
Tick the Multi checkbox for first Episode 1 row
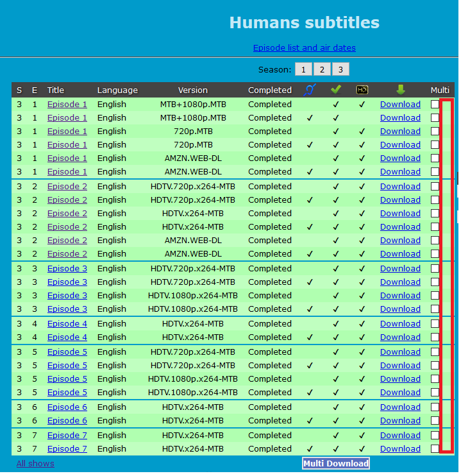[435, 105]
